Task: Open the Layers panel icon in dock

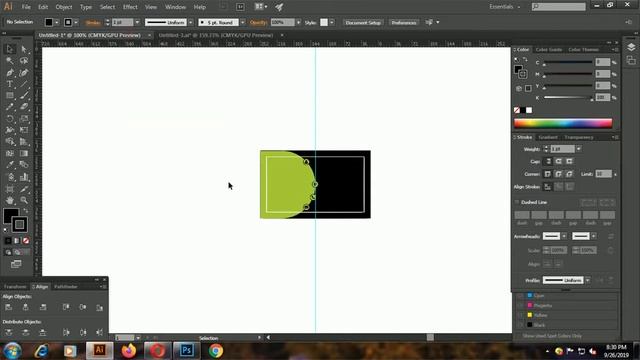Action: click(x=631, y=47)
